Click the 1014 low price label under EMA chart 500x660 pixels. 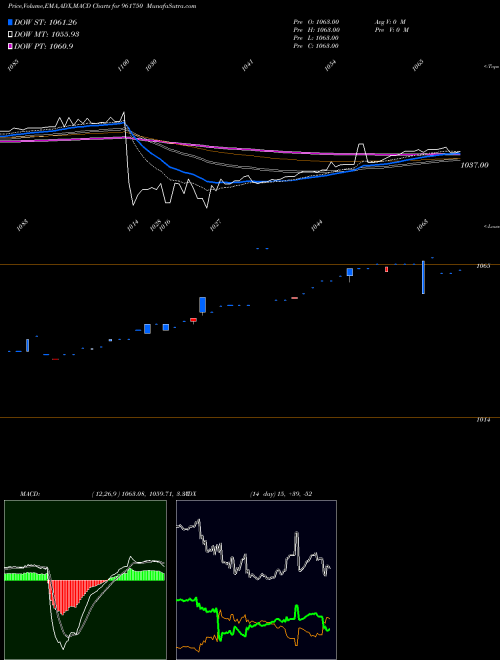click(x=133, y=225)
